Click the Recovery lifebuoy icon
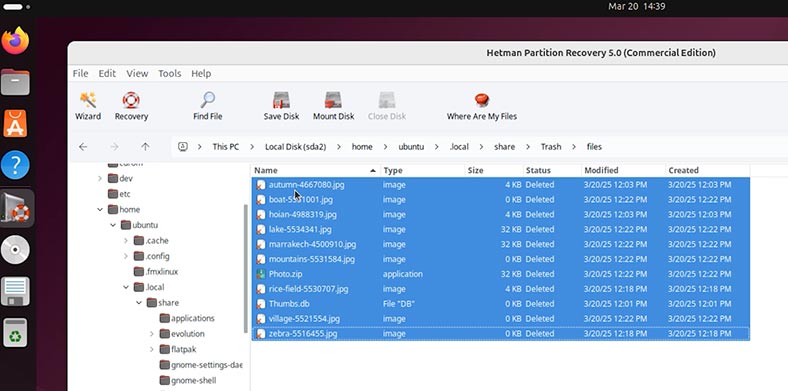Viewport: 788px width, 391px height. (131, 100)
